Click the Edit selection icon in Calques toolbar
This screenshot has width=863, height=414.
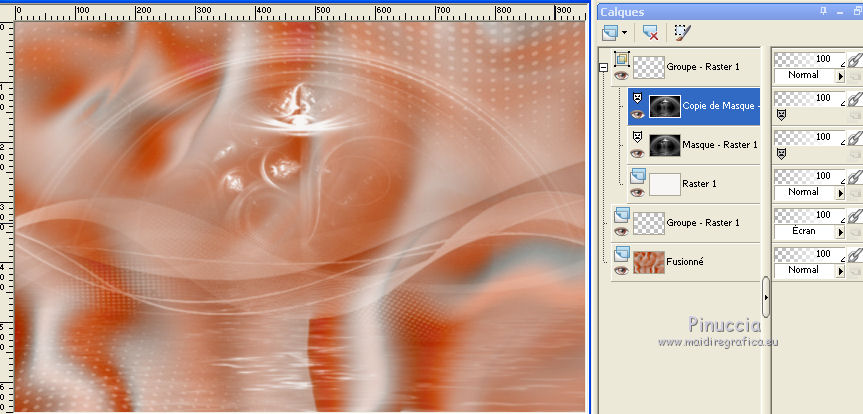(x=682, y=32)
